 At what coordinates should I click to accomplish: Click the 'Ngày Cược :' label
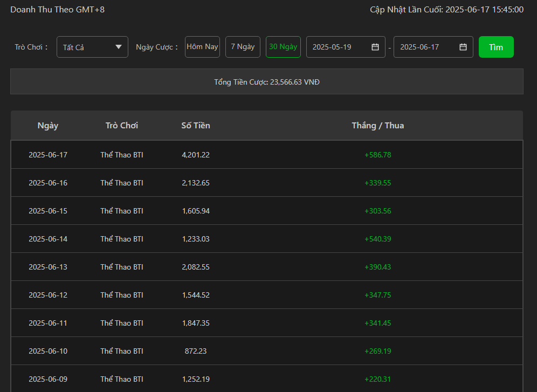pos(156,47)
